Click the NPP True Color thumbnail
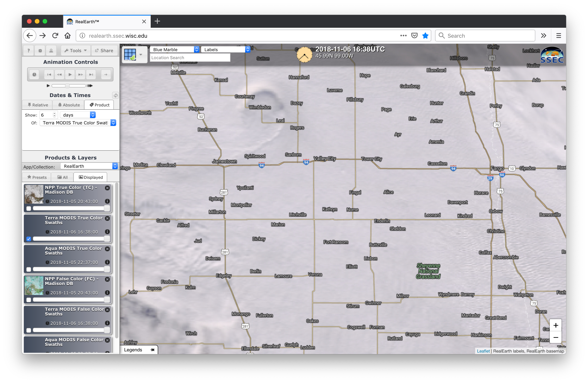 pos(34,194)
